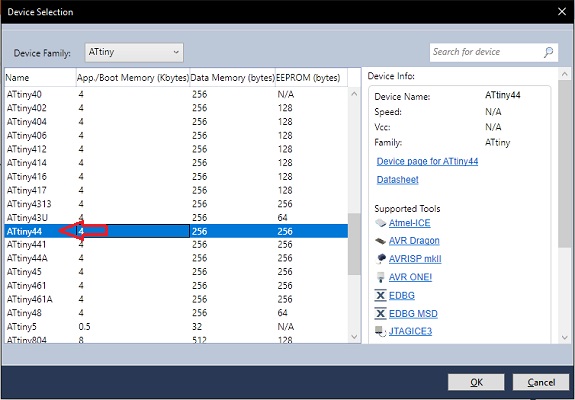This screenshot has height=400, width=575.
Task: Open the AVRISP mkII link
Action: click(415, 259)
